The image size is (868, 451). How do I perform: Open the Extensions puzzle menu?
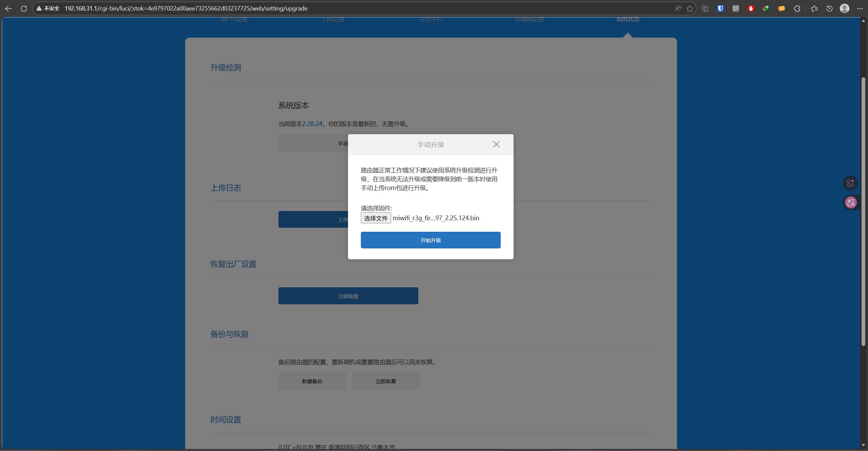tap(797, 8)
